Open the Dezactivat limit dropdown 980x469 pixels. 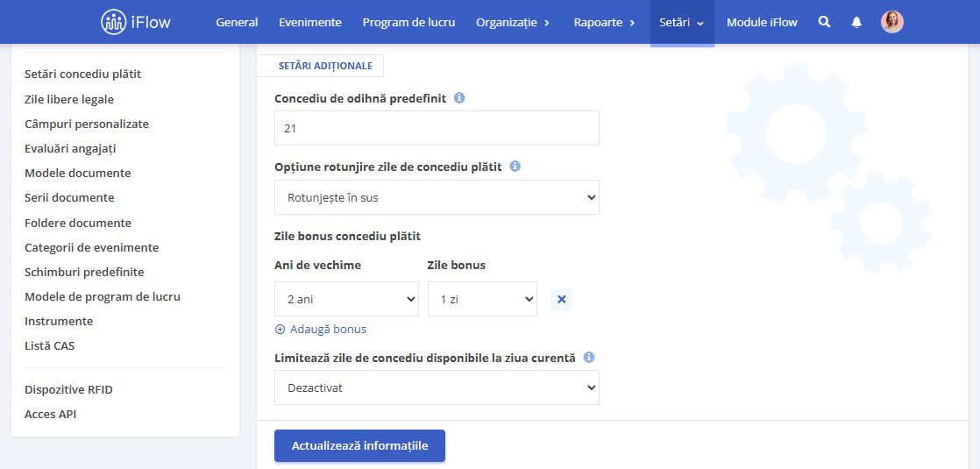pos(437,387)
